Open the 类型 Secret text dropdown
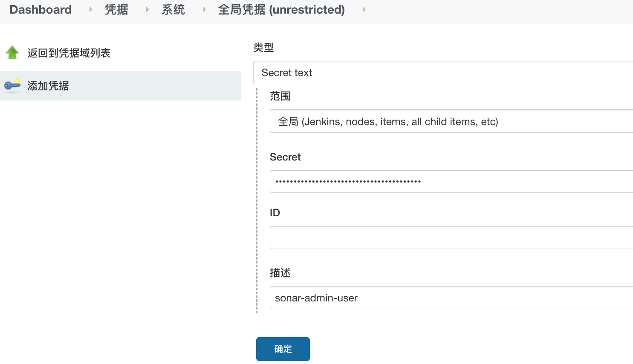The image size is (633, 364). pyautogui.click(x=443, y=73)
